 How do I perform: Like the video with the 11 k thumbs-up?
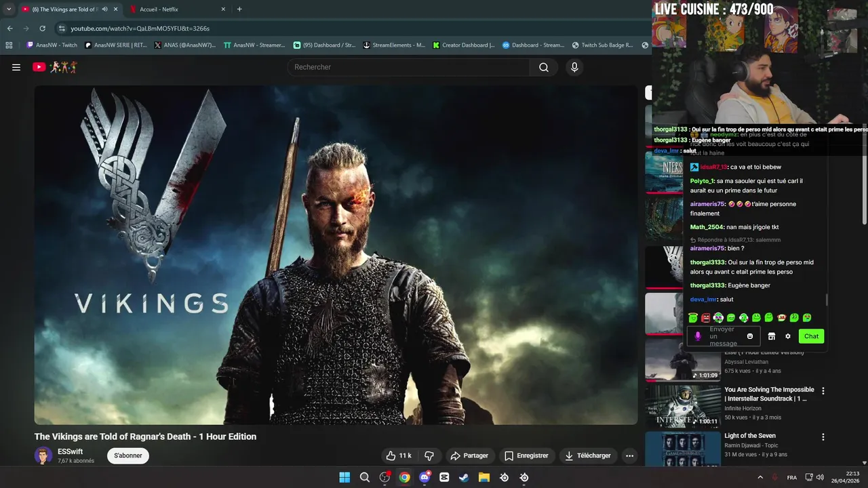[399, 455]
